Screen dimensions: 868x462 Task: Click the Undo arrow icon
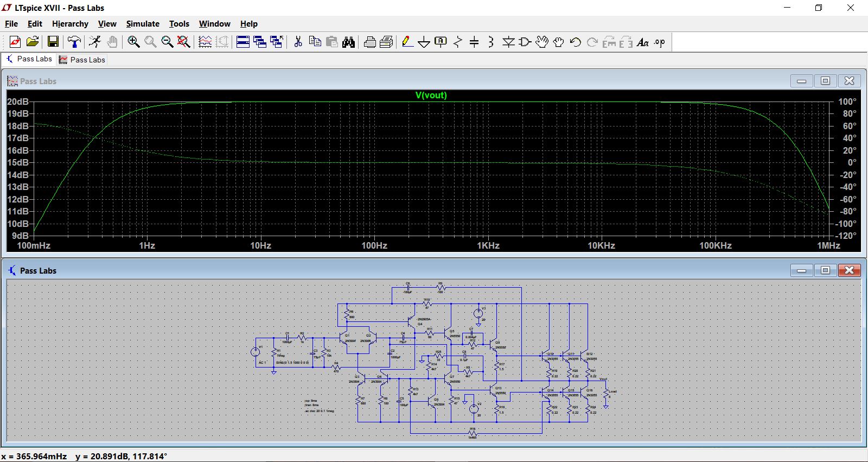click(x=576, y=42)
